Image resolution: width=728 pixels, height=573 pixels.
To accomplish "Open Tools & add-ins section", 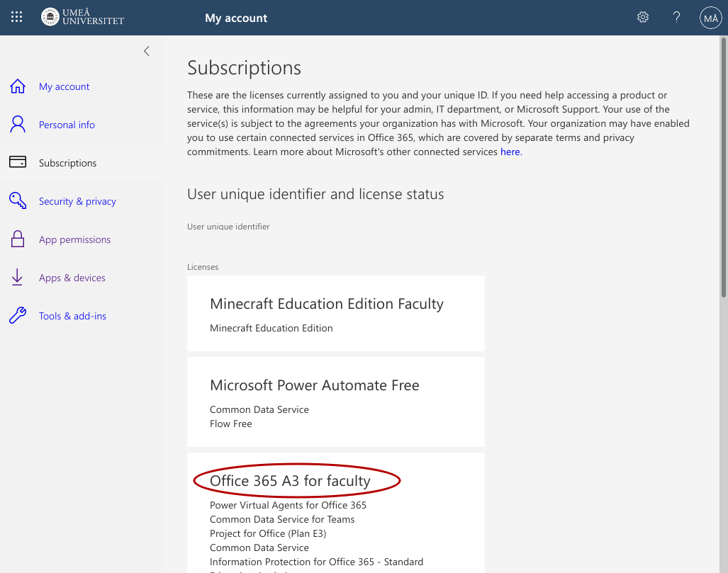I will coord(72,316).
